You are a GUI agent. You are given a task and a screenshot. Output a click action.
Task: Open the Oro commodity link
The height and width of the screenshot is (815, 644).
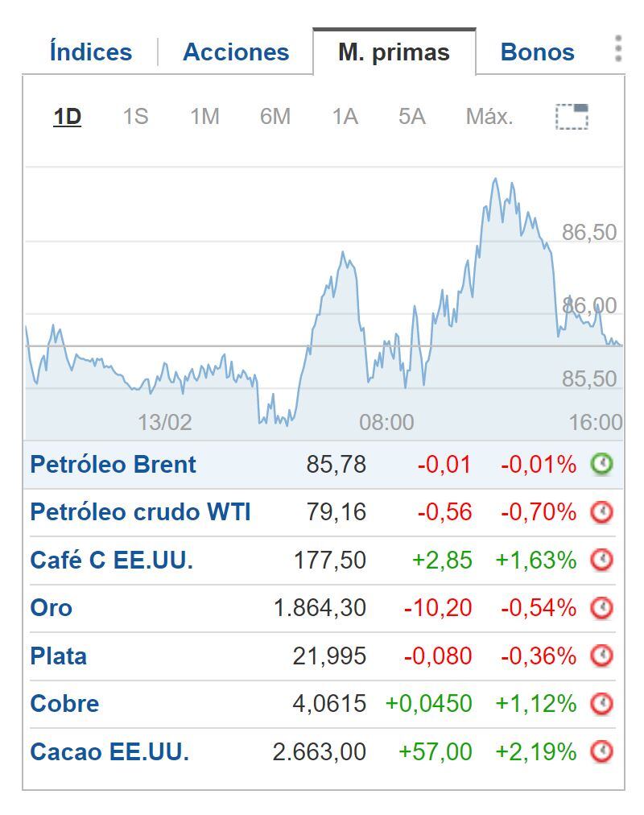pyautogui.click(x=52, y=608)
